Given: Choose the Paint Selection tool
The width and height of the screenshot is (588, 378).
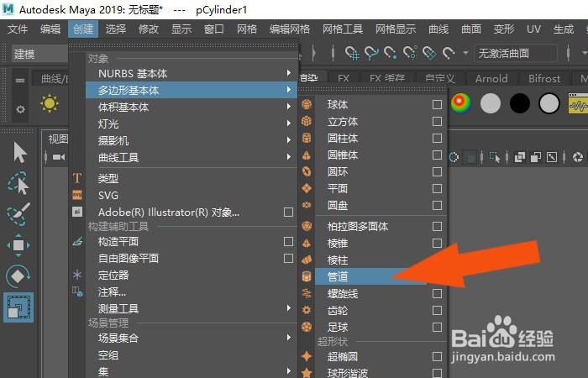Looking at the screenshot, I should [18, 214].
